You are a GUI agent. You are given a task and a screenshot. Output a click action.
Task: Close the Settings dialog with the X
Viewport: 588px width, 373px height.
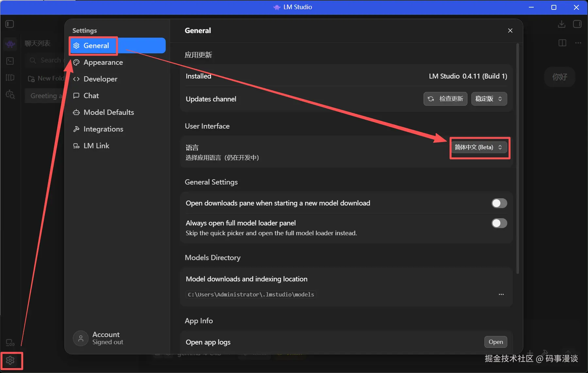coord(510,30)
